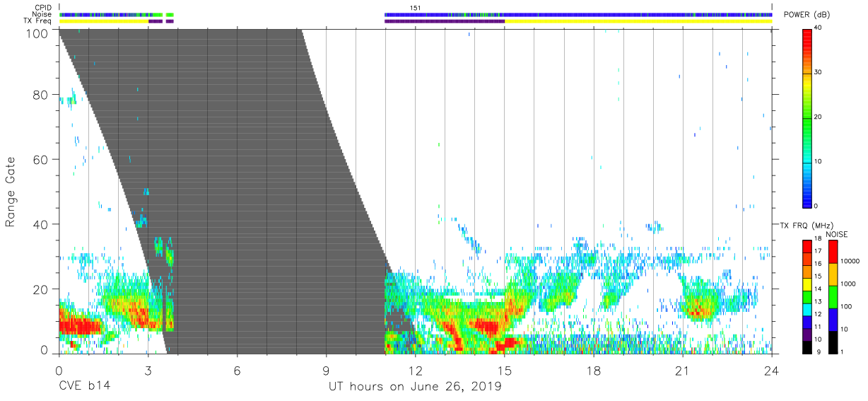
Task: Select the 60 tick on the Range Gate axis
Action: click(40, 160)
